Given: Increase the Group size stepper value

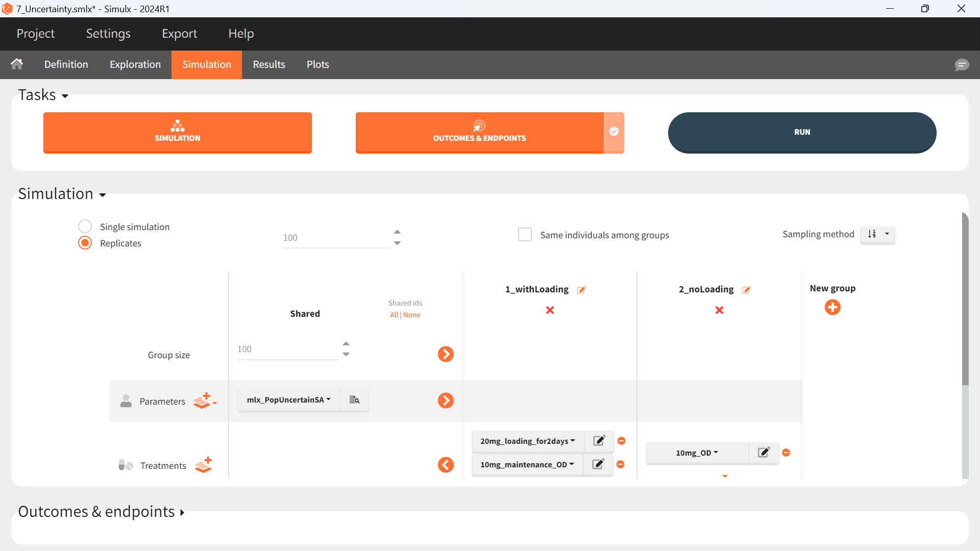Looking at the screenshot, I should pyautogui.click(x=346, y=343).
